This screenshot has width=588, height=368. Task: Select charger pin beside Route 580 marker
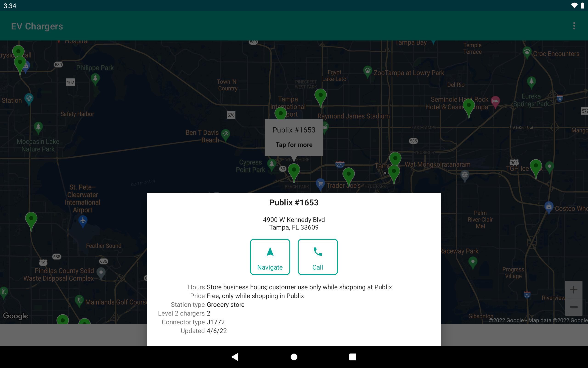[20, 65]
